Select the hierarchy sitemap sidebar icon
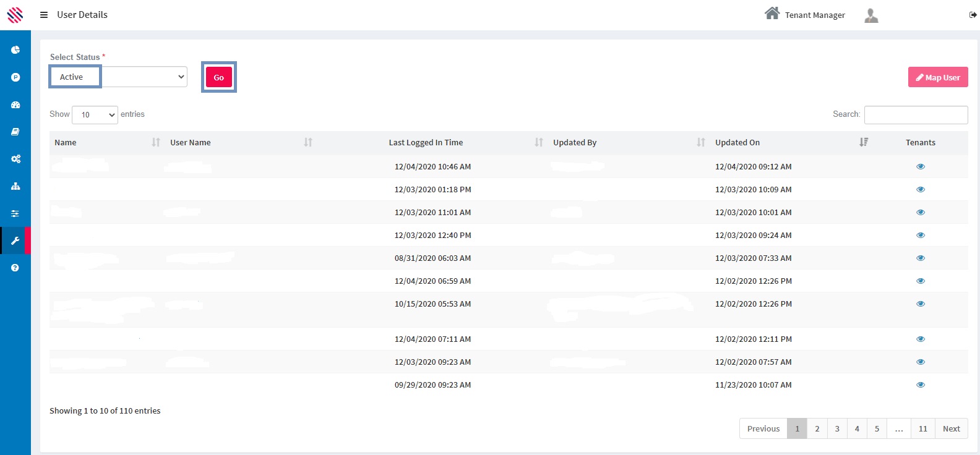This screenshot has height=455, width=980. 15,186
